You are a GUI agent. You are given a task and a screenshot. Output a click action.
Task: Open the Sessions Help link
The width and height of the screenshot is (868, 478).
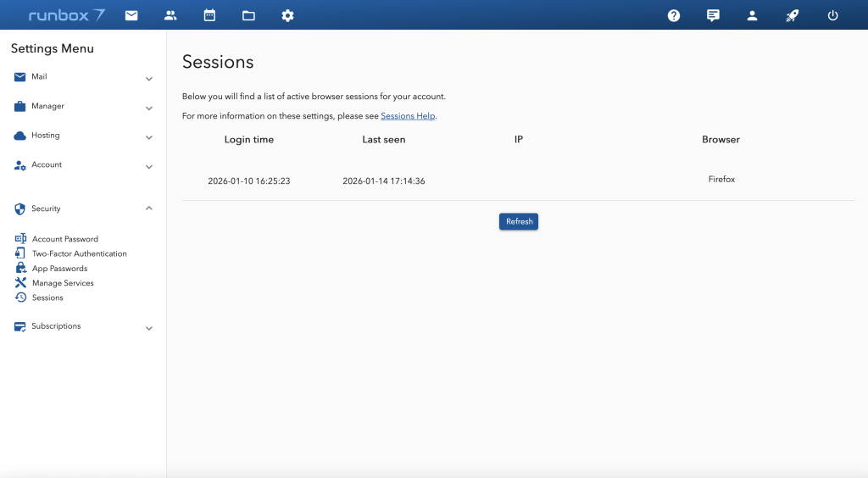click(x=408, y=116)
